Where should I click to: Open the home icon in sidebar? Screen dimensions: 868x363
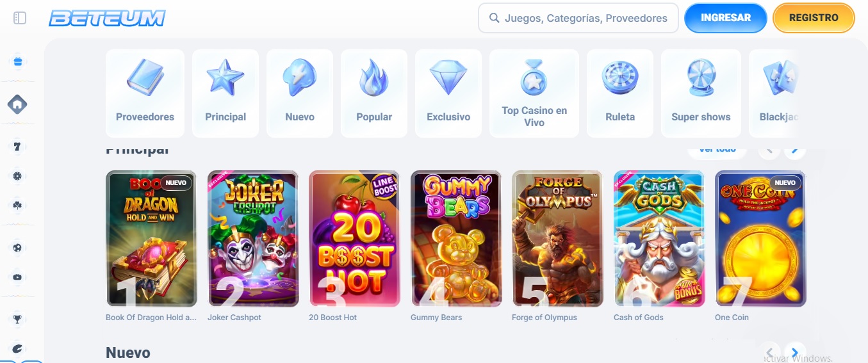(x=17, y=104)
